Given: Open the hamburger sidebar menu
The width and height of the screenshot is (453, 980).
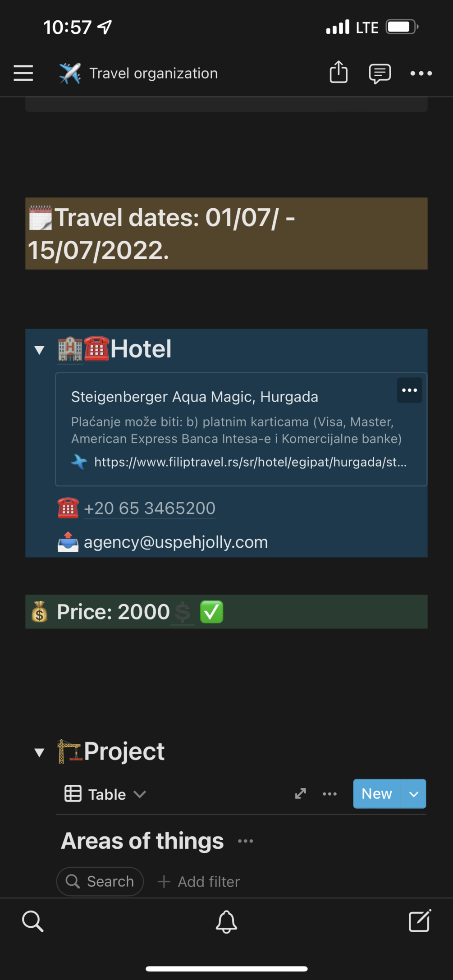Looking at the screenshot, I should coord(23,73).
